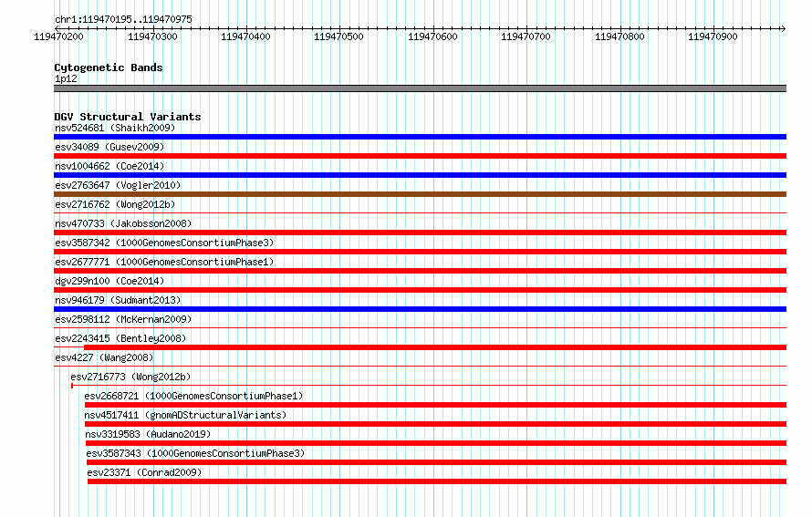The width and height of the screenshot is (812, 517).
Task: Click the arrowhead at the ruler's right end
Action: pos(784,28)
